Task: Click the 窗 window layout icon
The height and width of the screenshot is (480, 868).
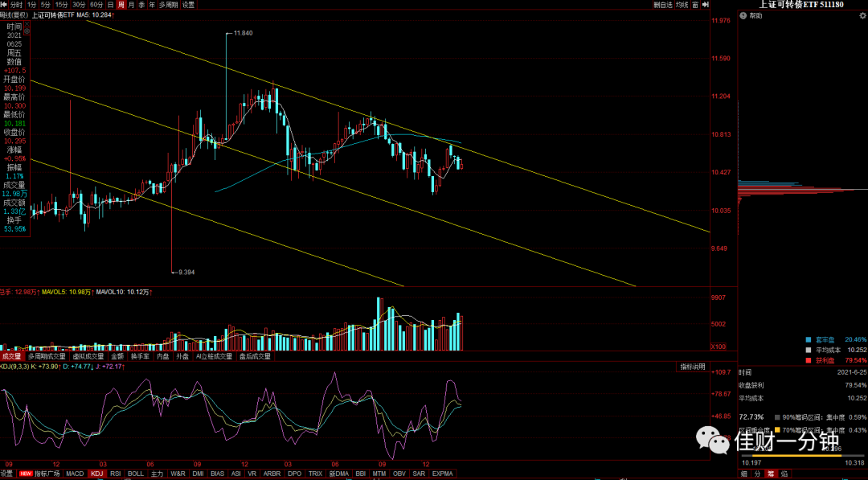Action: [x=695, y=5]
